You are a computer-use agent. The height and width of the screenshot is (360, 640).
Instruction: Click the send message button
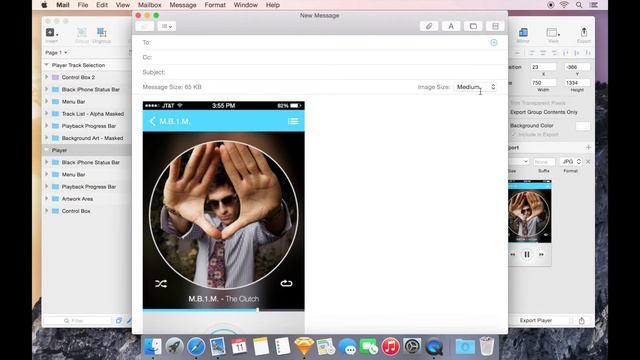(x=144, y=26)
